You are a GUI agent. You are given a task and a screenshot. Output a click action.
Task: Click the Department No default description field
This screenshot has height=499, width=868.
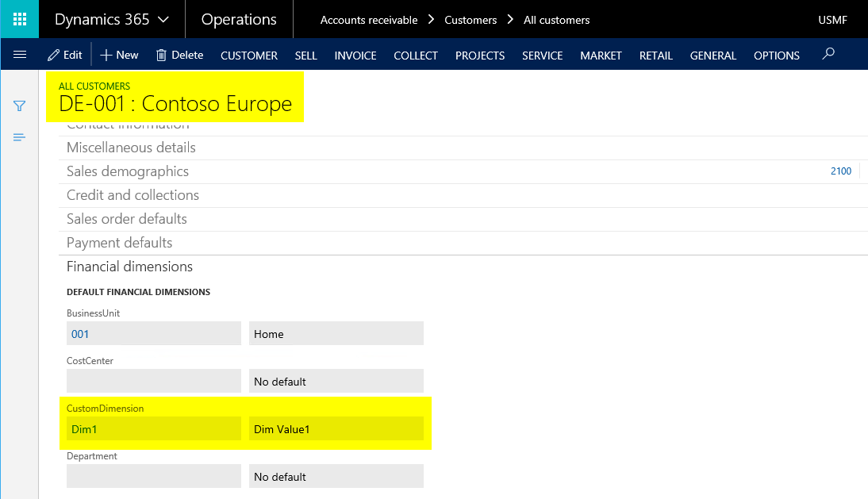[x=336, y=476]
